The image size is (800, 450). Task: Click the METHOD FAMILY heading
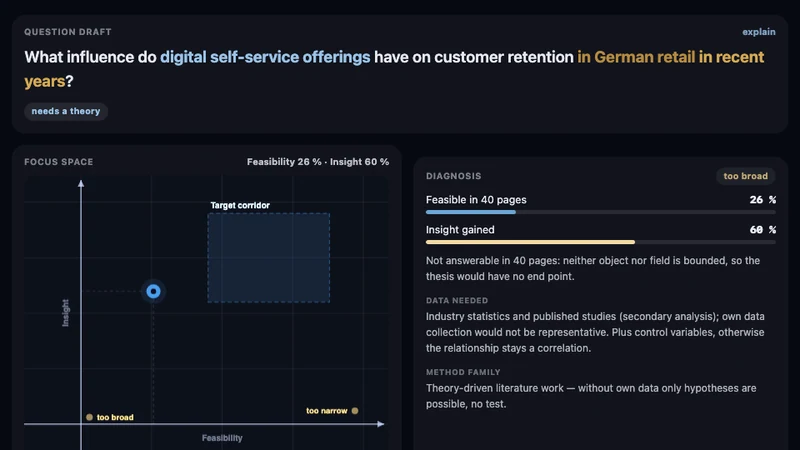pyautogui.click(x=463, y=372)
